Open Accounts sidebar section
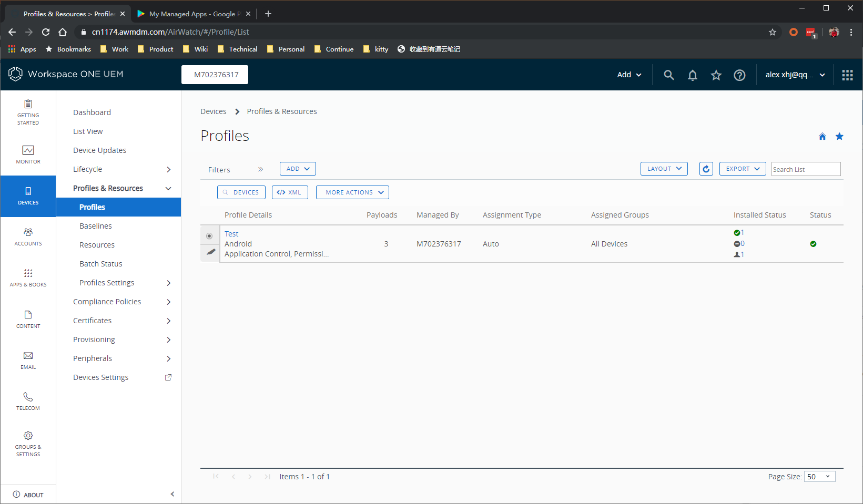 point(28,236)
